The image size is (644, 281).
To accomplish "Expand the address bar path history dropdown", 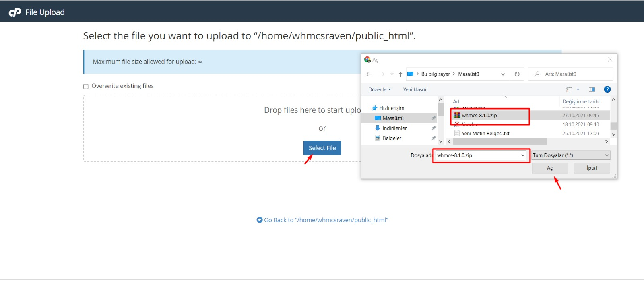I will tap(503, 74).
